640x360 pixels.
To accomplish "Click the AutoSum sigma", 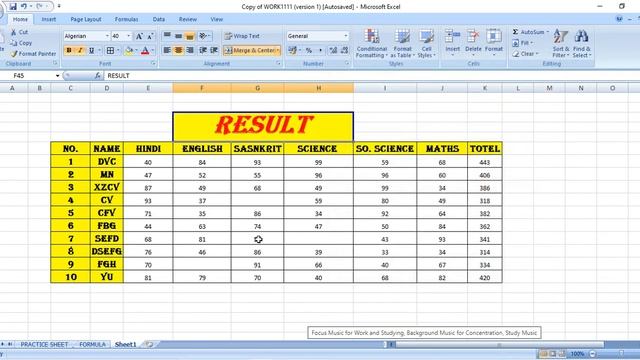I will coord(516,32).
